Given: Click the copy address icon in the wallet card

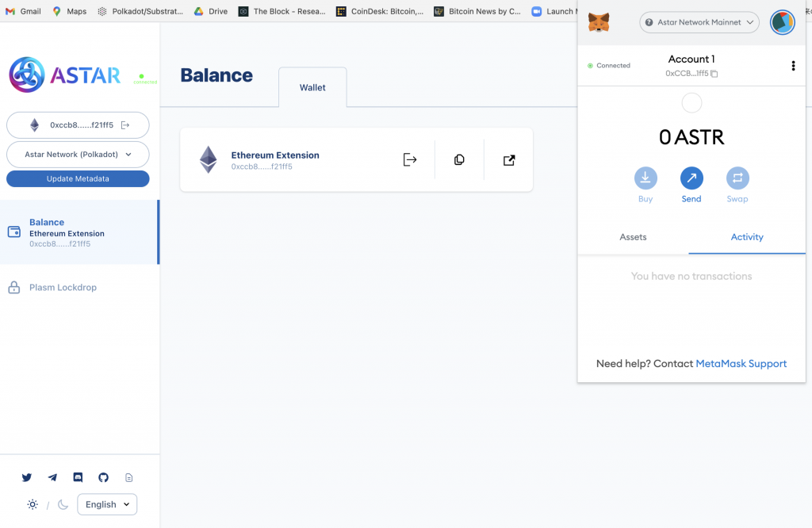Looking at the screenshot, I should coord(459,160).
